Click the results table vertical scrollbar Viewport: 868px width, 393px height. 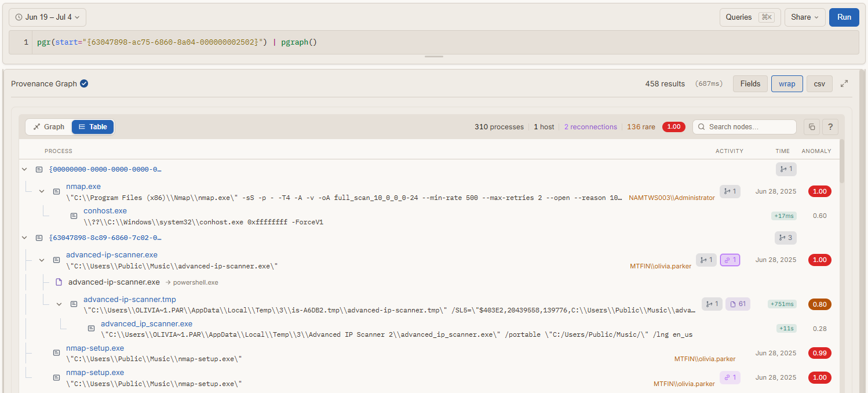[842, 161]
